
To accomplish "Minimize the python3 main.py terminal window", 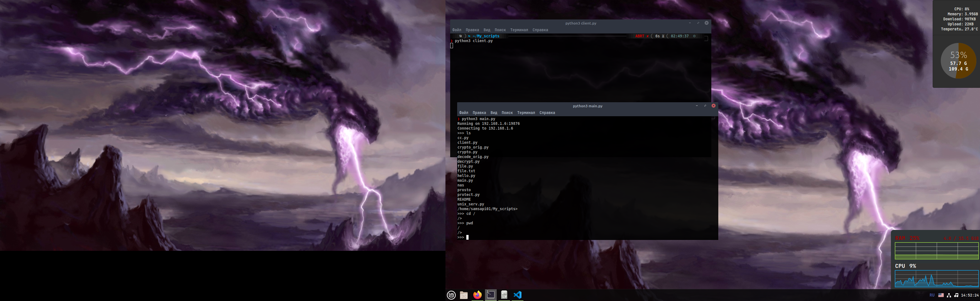I will [x=697, y=106].
